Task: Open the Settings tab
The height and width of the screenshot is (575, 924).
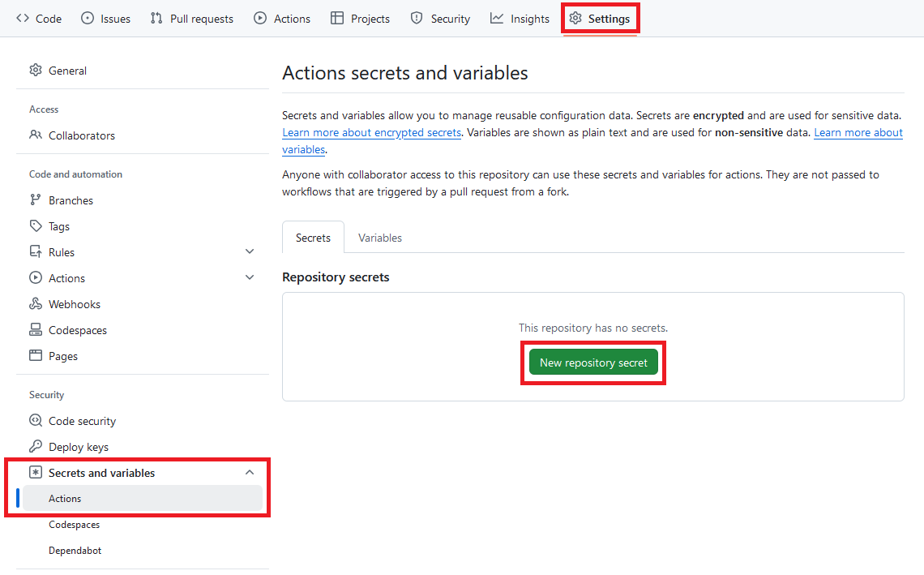Action: [x=600, y=19]
